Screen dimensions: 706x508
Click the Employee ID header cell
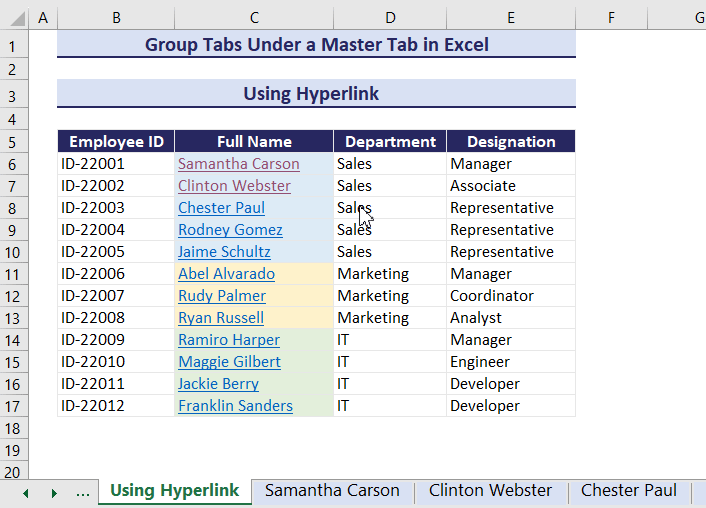116,142
